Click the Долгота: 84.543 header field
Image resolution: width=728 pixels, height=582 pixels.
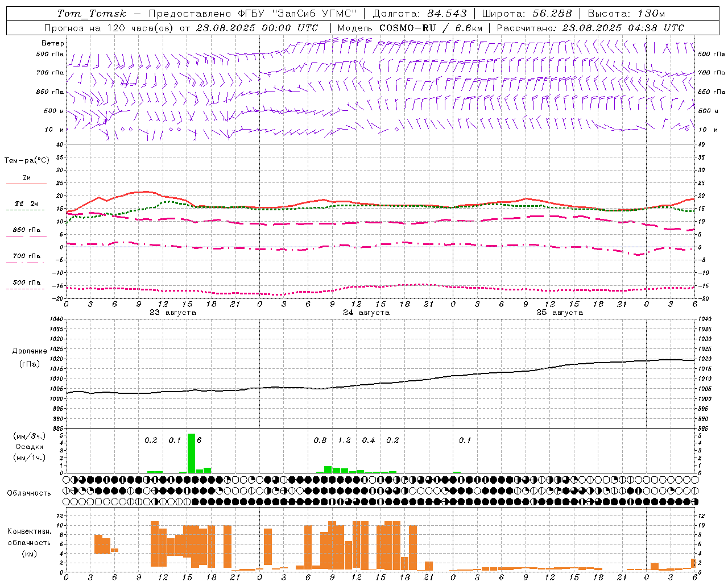pos(420,14)
